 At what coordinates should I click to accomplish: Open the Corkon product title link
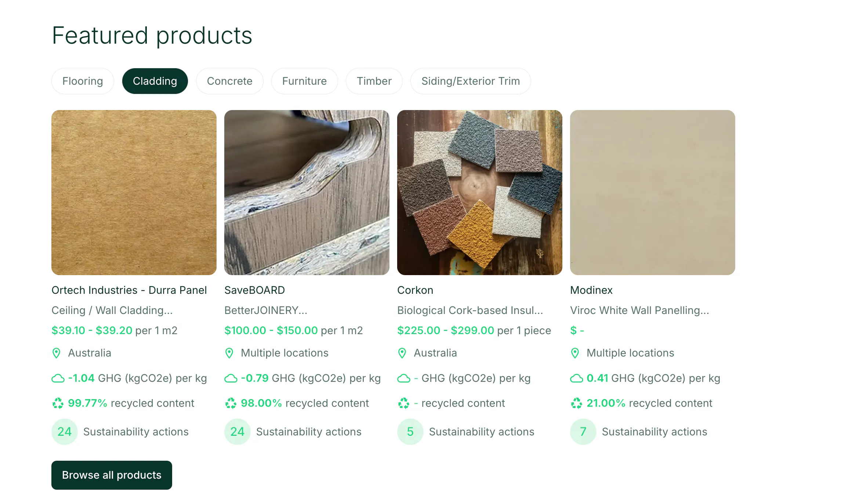point(415,290)
